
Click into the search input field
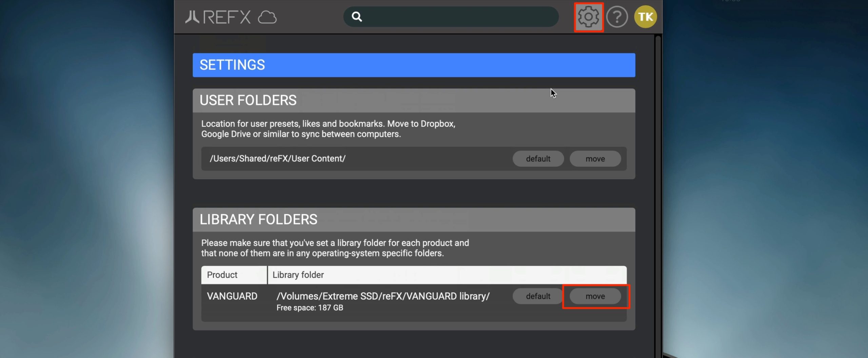[x=451, y=17]
